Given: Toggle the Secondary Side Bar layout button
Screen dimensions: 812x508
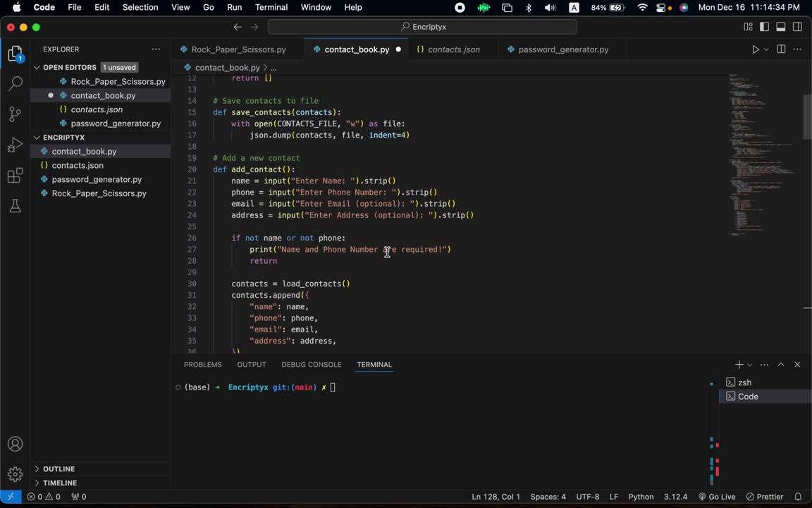Looking at the screenshot, I should pos(797,27).
